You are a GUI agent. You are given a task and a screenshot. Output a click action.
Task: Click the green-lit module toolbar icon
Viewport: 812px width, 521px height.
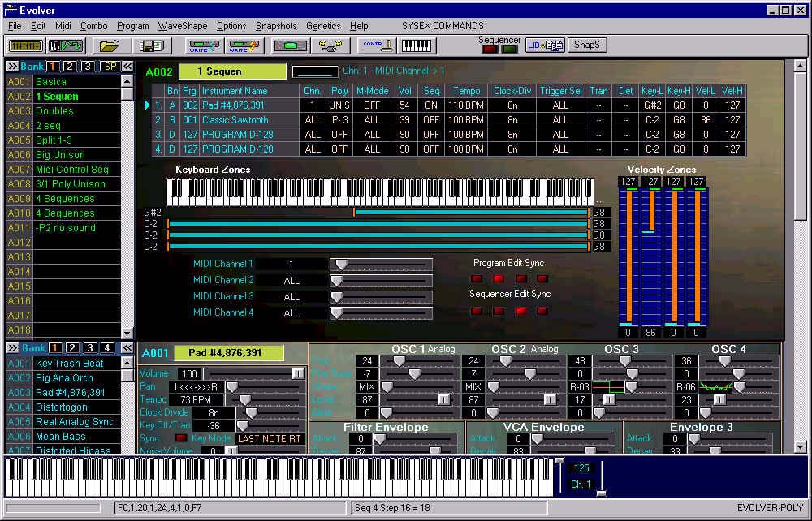pyautogui.click(x=291, y=45)
